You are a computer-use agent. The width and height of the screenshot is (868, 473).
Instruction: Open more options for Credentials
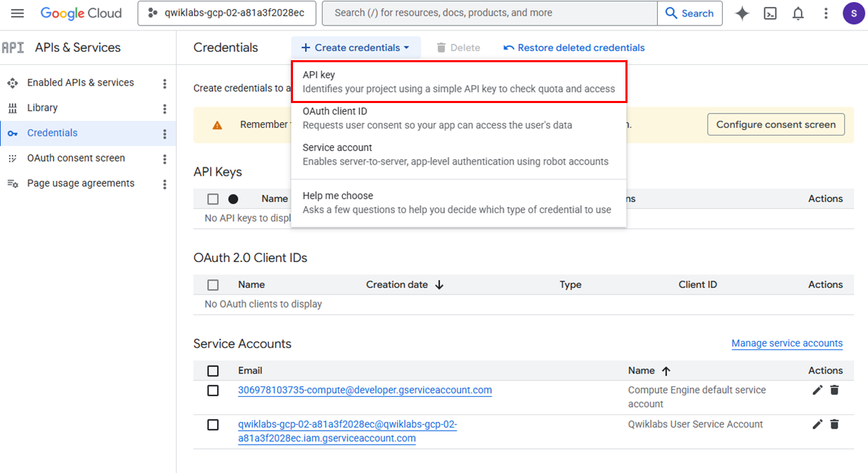(x=164, y=134)
